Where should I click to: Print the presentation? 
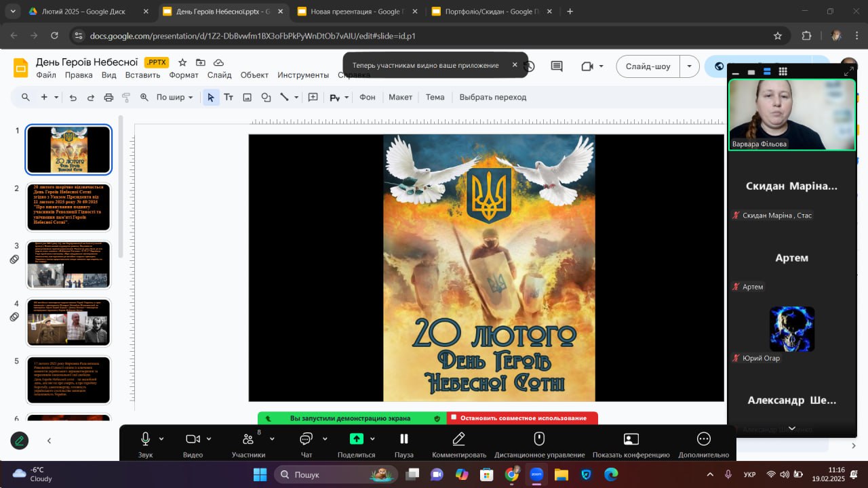pyautogui.click(x=108, y=98)
